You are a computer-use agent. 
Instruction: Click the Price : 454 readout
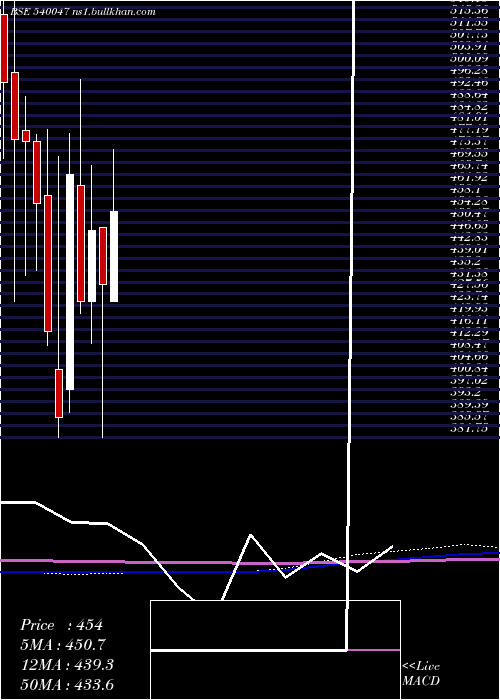click(62, 625)
